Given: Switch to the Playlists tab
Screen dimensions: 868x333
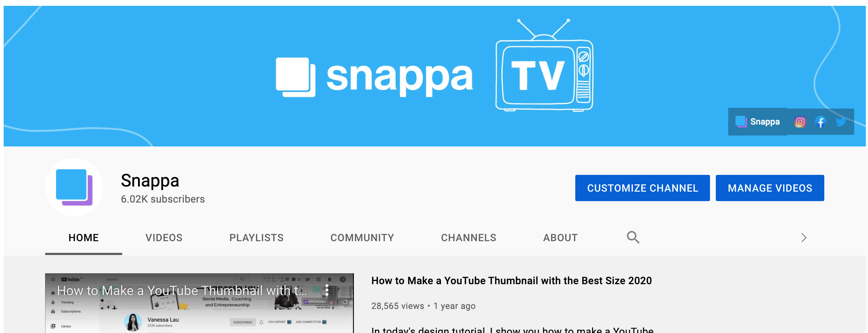Looking at the screenshot, I should point(256,238).
